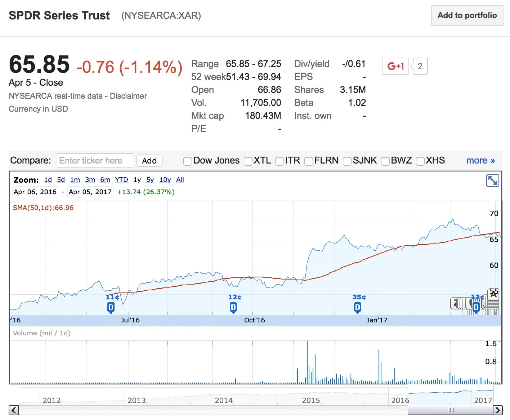This screenshot has width=510, height=420.
Task: Expand chart to full screen icon
Action: (492, 180)
